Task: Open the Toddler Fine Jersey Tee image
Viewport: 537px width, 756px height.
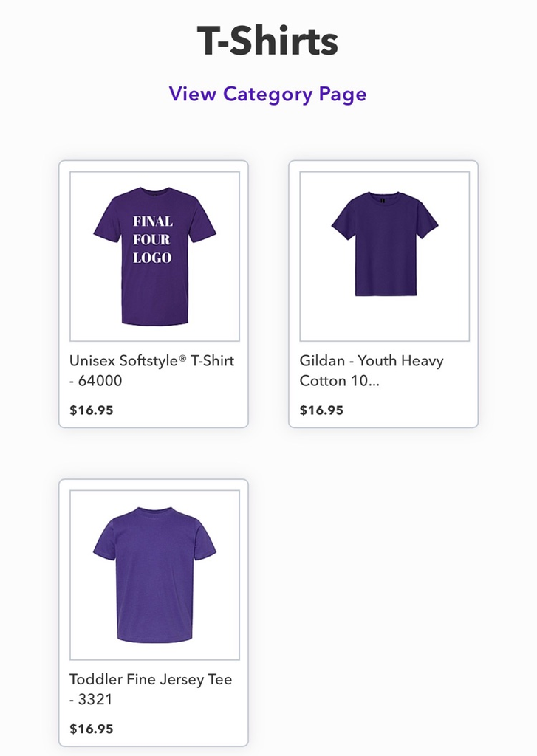Action: [x=154, y=574]
